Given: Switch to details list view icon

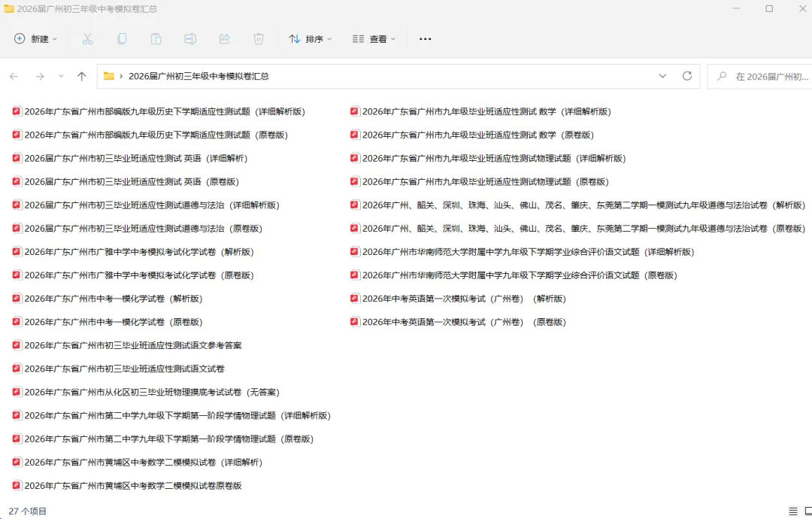Looking at the screenshot, I should coord(793,511).
